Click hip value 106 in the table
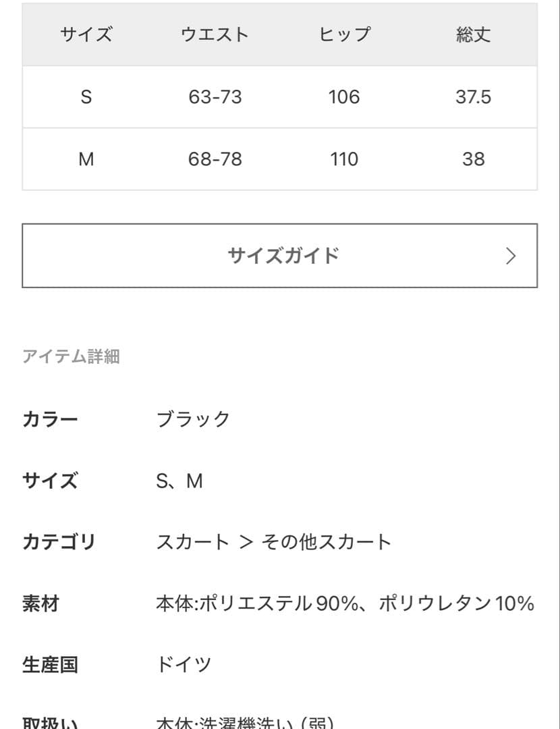Viewport: 560px width, 729px height. pos(344,97)
